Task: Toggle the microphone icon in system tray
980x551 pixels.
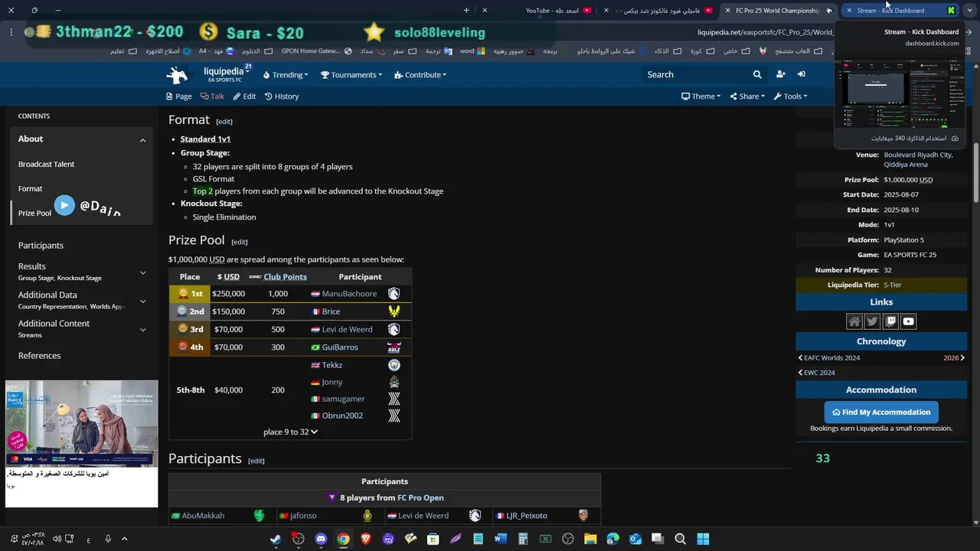Action: point(108,539)
